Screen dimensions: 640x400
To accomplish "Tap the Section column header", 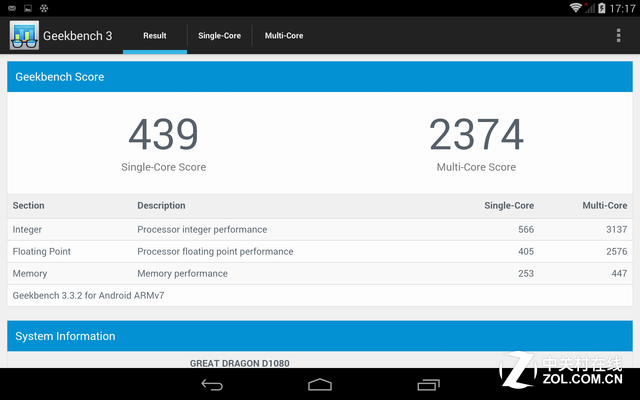I will [x=29, y=205].
